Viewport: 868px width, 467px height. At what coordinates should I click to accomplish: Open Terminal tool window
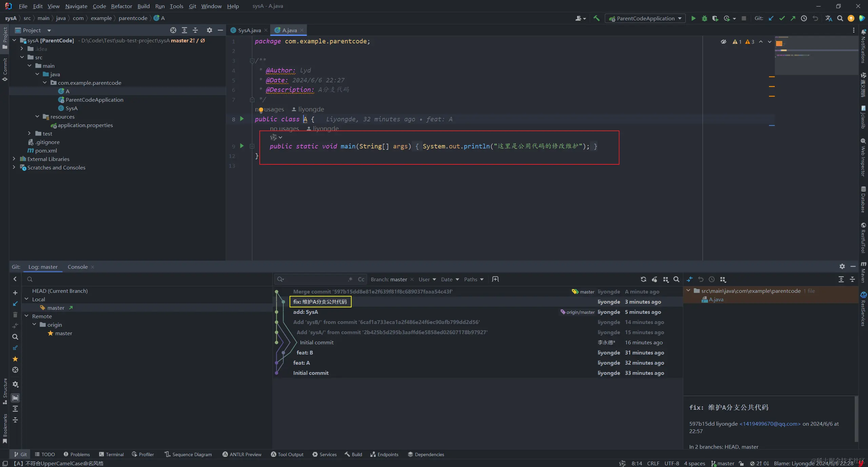(111, 454)
